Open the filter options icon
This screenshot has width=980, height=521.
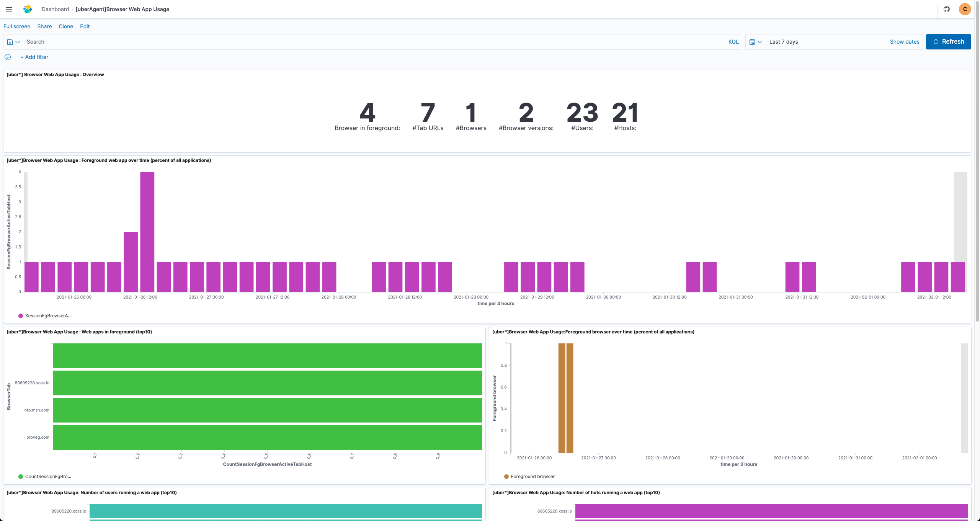(8, 57)
